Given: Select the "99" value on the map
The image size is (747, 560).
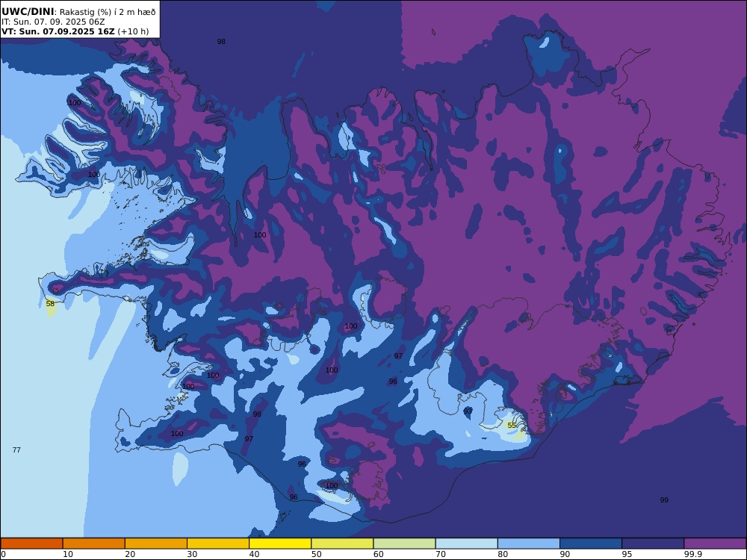Looking at the screenshot, I should coord(664,500).
